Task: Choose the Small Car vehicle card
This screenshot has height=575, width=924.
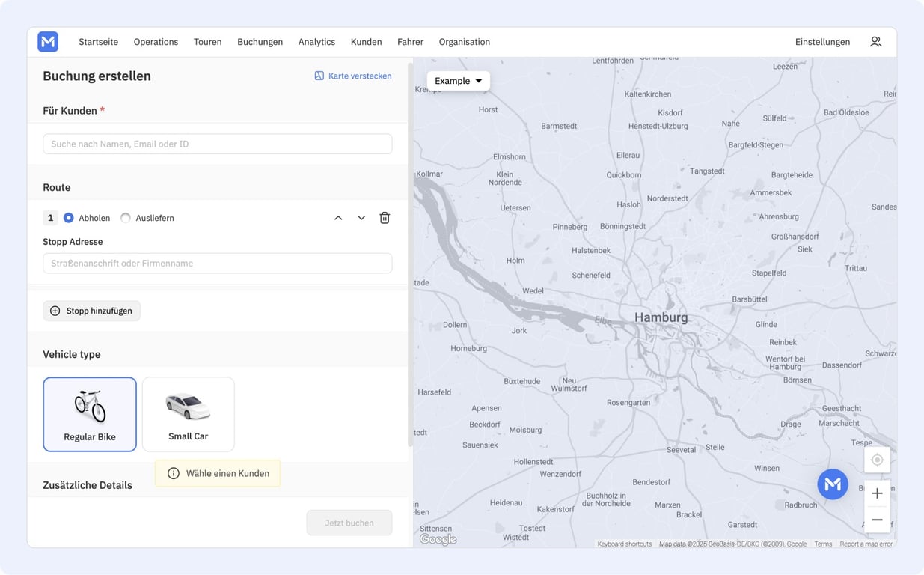Action: [x=189, y=414]
